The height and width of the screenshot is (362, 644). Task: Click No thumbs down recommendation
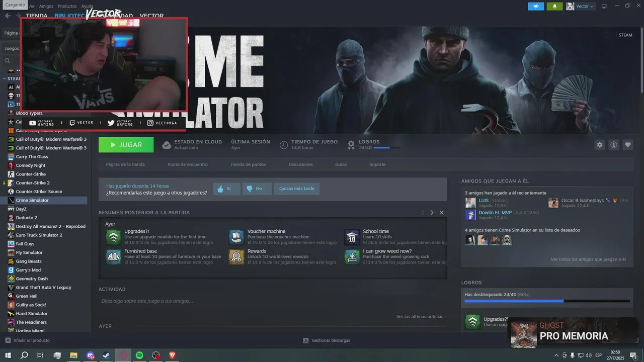(x=257, y=189)
